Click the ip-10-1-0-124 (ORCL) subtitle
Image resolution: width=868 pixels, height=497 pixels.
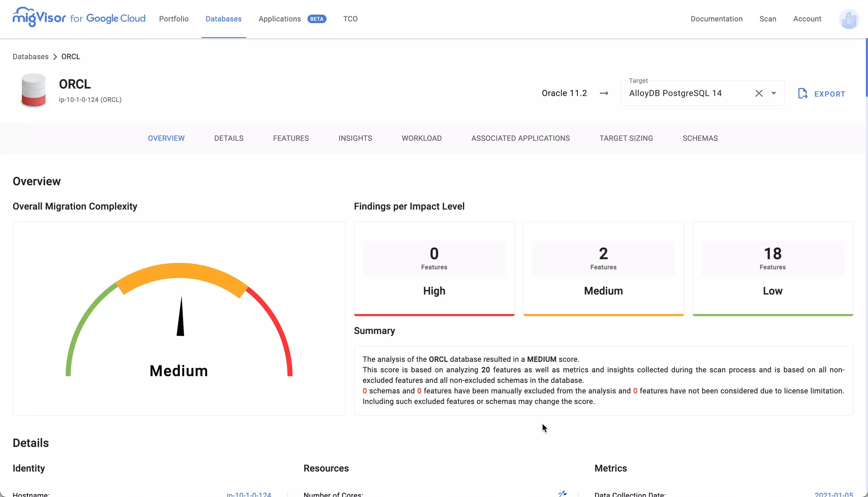click(x=90, y=100)
